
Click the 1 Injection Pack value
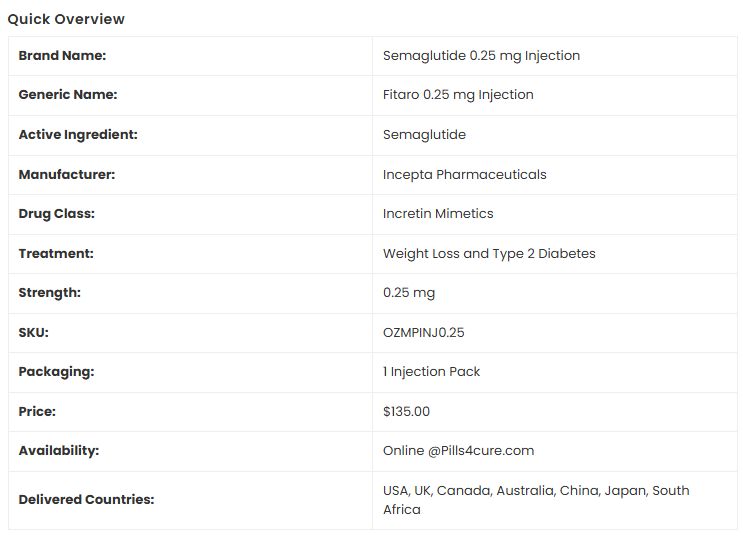click(x=431, y=372)
